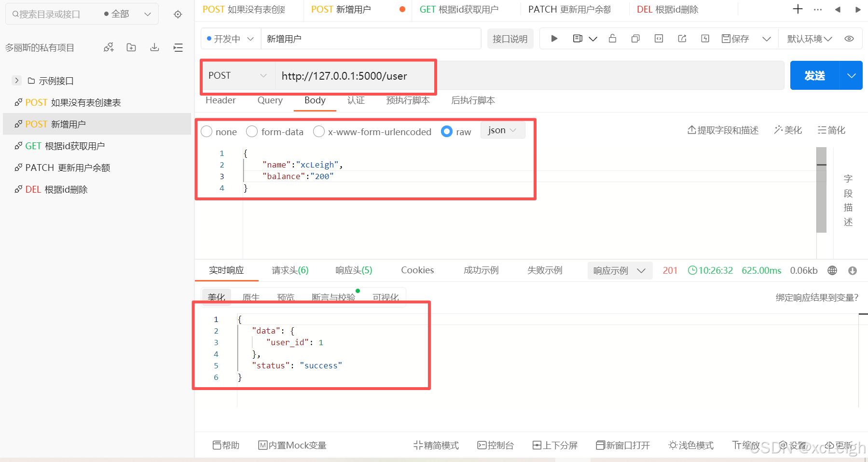This screenshot has width=868, height=462.
Task: Click the add new API interface icon
Action: point(109,47)
